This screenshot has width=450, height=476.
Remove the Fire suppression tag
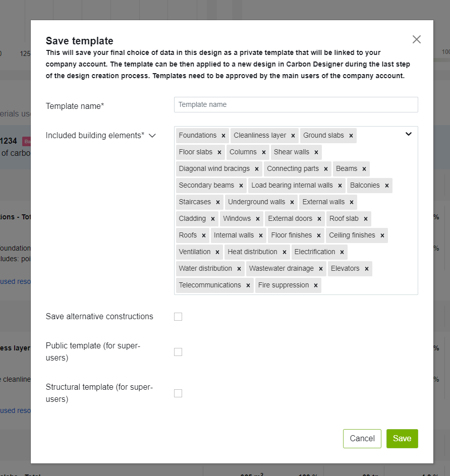[x=315, y=285]
